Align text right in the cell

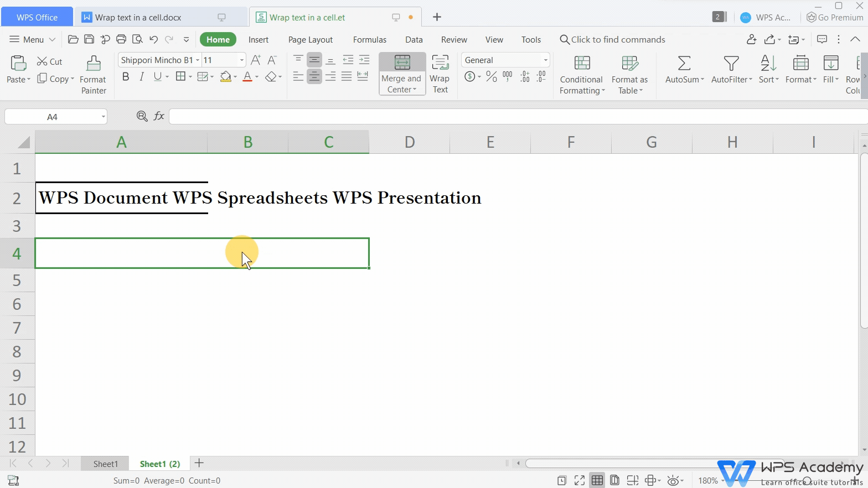tap(330, 76)
